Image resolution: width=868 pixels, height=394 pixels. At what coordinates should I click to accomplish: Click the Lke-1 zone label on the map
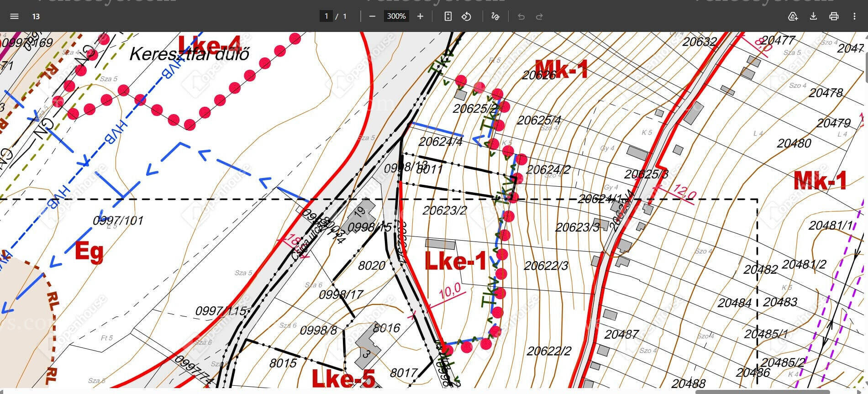[x=456, y=261]
